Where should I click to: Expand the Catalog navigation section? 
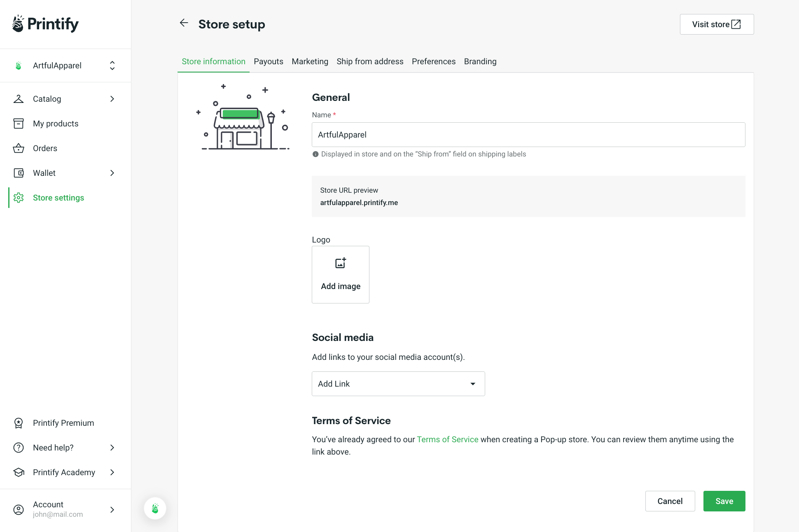pos(112,98)
